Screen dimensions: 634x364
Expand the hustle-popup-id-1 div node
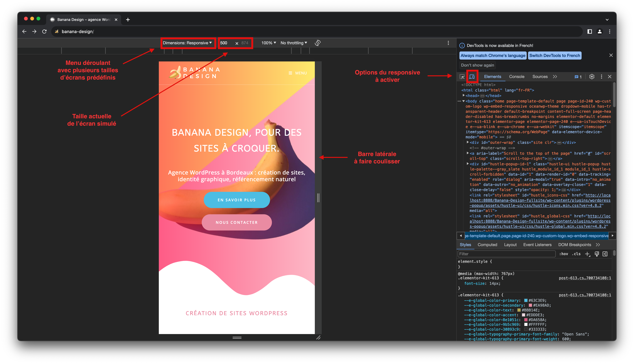click(x=468, y=164)
